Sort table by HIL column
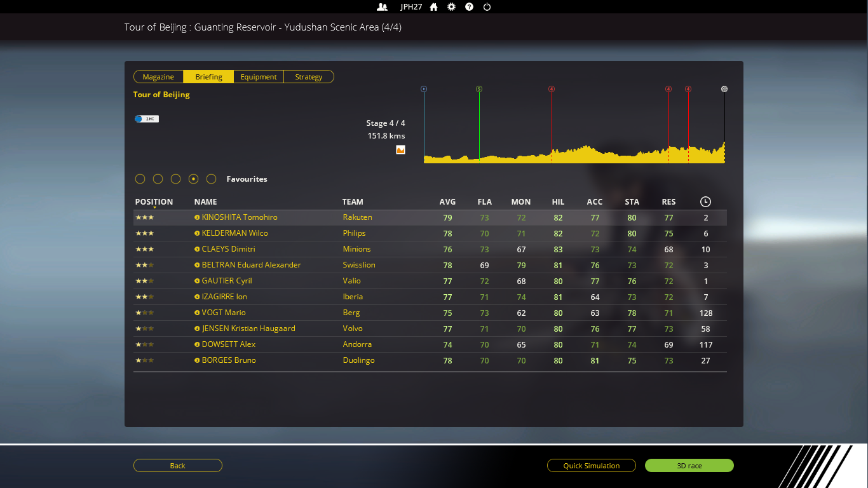Screen dimensions: 868x488 (558, 202)
